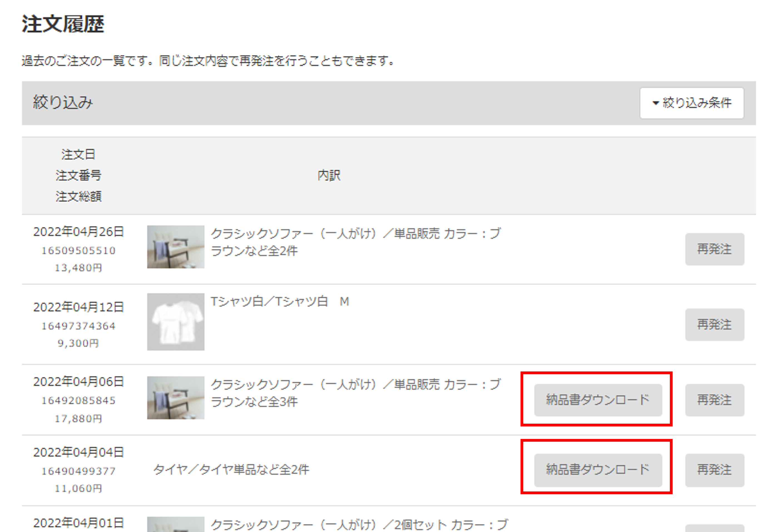Click the 注文日 column header label

78,154
